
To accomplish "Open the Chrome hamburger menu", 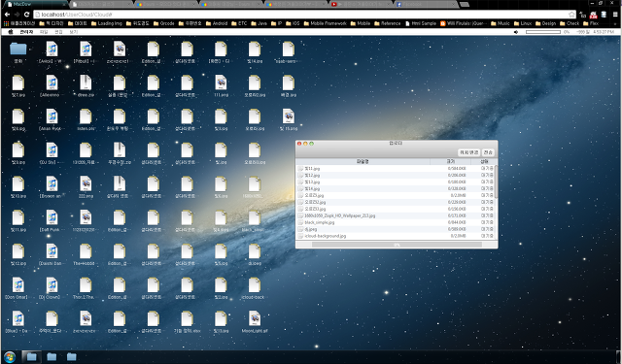I will pyautogui.click(x=615, y=15).
